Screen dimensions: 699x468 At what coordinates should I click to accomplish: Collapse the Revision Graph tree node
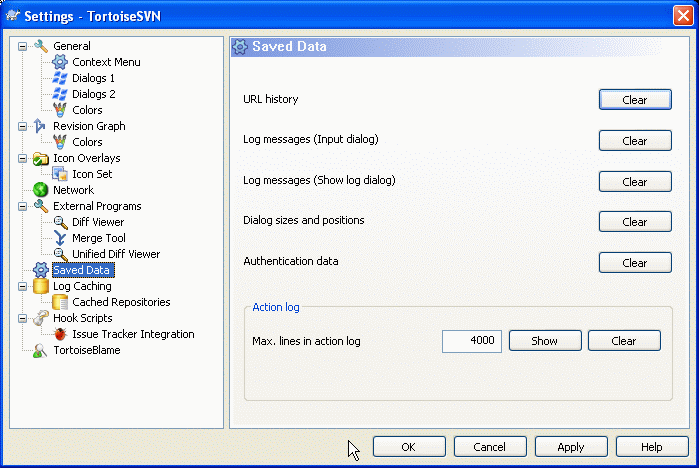pyautogui.click(x=22, y=126)
